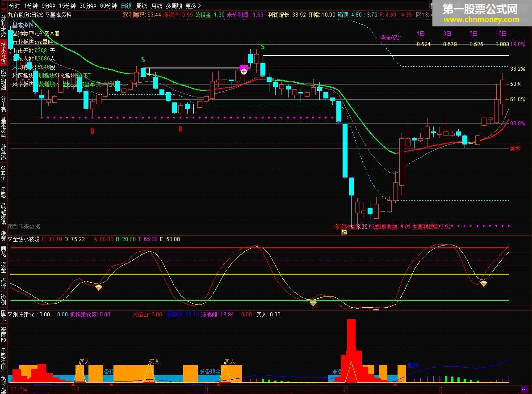
Task: Click the lower green S sell signal
Action: 143,60
